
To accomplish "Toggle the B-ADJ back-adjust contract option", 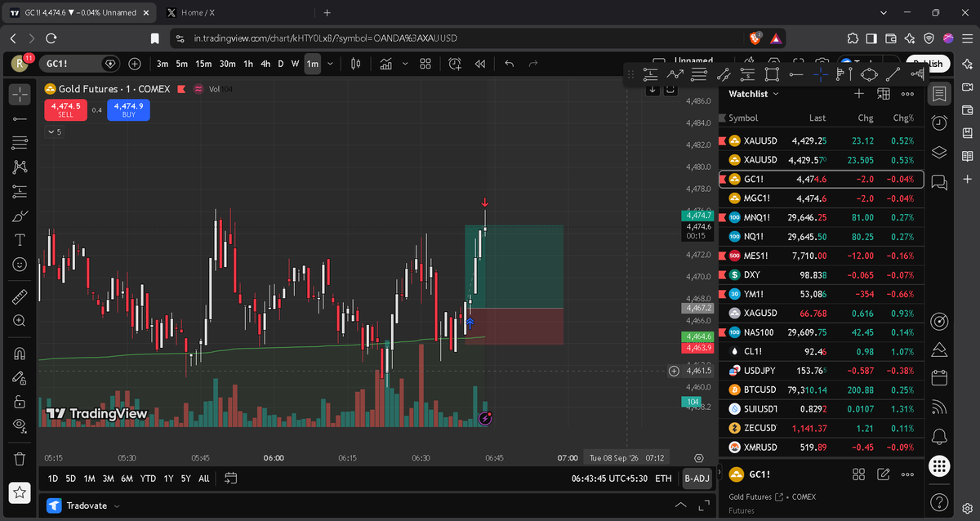I will coord(697,479).
